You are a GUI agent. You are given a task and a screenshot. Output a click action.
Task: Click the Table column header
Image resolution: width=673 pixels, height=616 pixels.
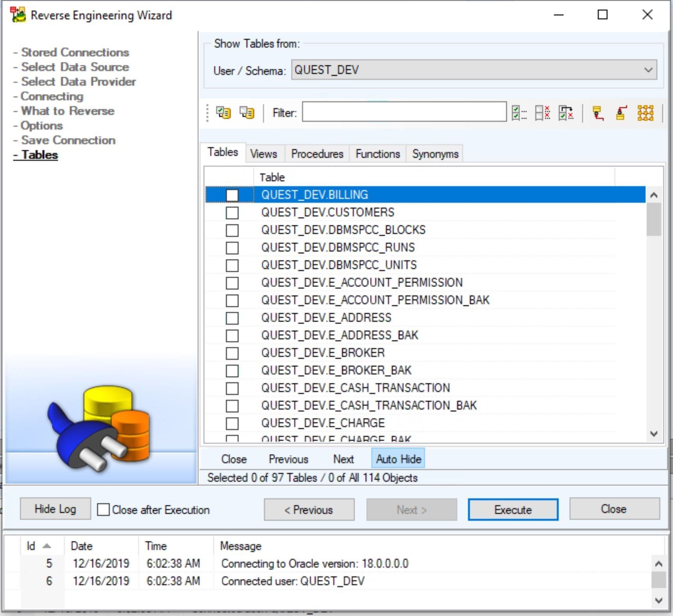pyautogui.click(x=434, y=177)
